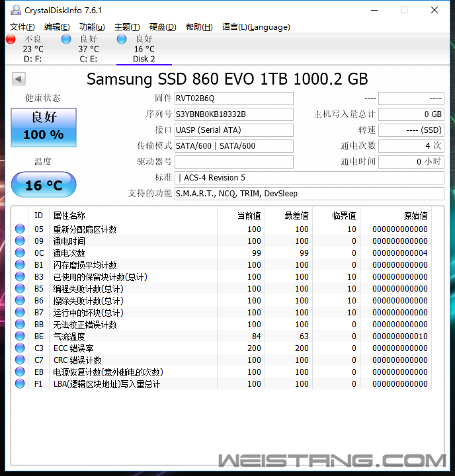
Task: Click status orb for attribute B7
Action: [20, 312]
